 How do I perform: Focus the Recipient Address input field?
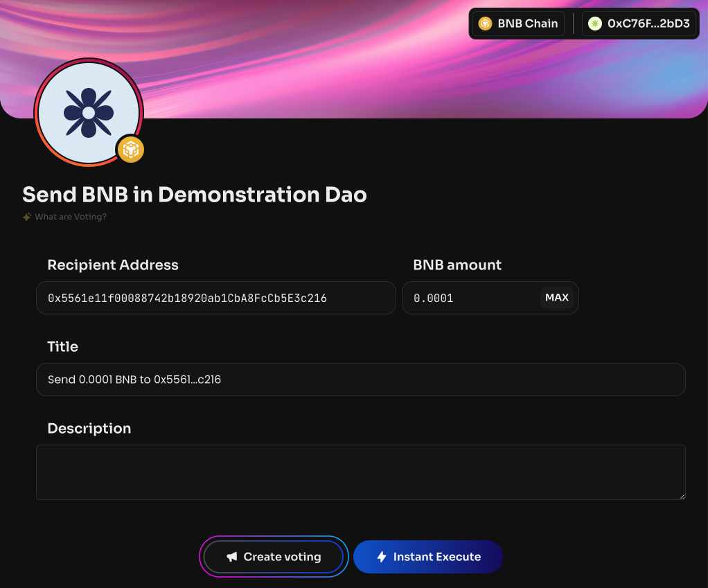pos(216,298)
